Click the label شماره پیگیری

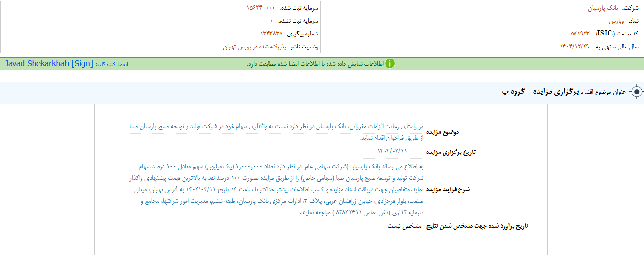[302, 34]
